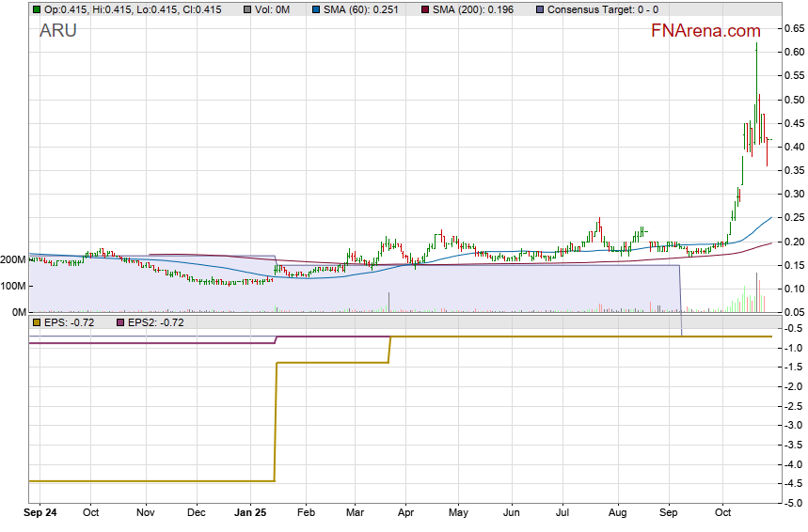808x532 pixels.
Task: Click the Consensus Target legend swatch
Action: (539, 9)
